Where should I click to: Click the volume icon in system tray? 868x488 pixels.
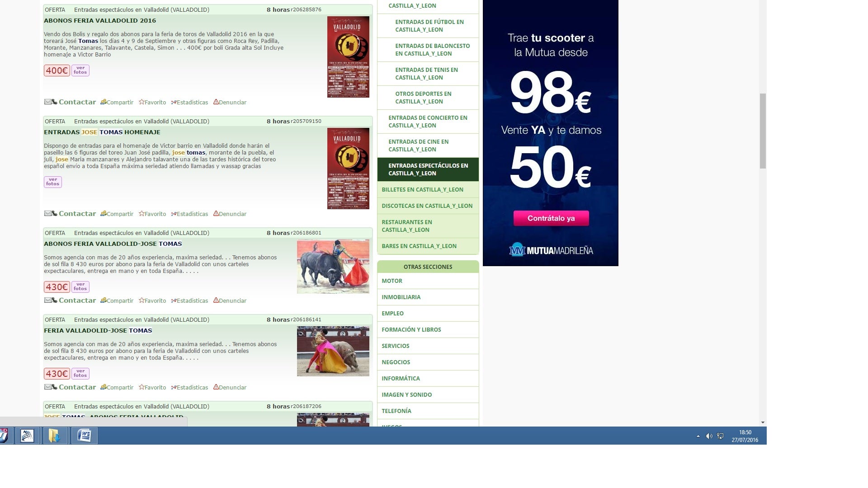pyautogui.click(x=709, y=436)
